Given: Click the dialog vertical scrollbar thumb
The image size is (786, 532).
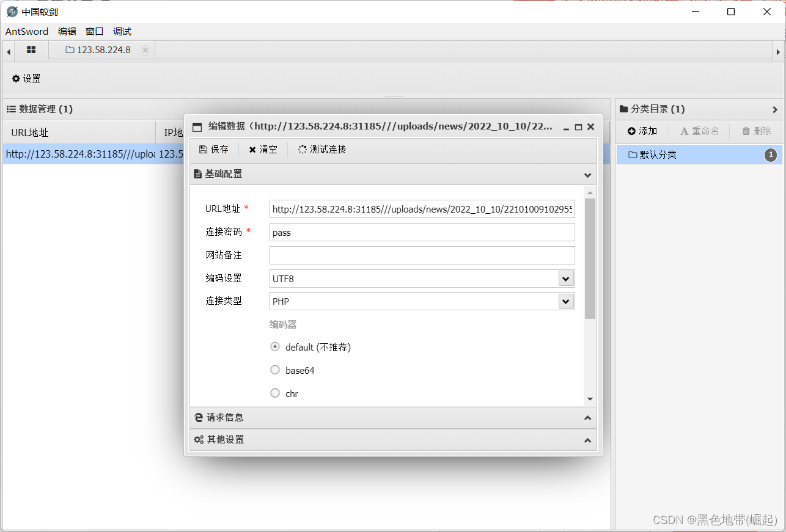Looking at the screenshot, I should coord(590,258).
